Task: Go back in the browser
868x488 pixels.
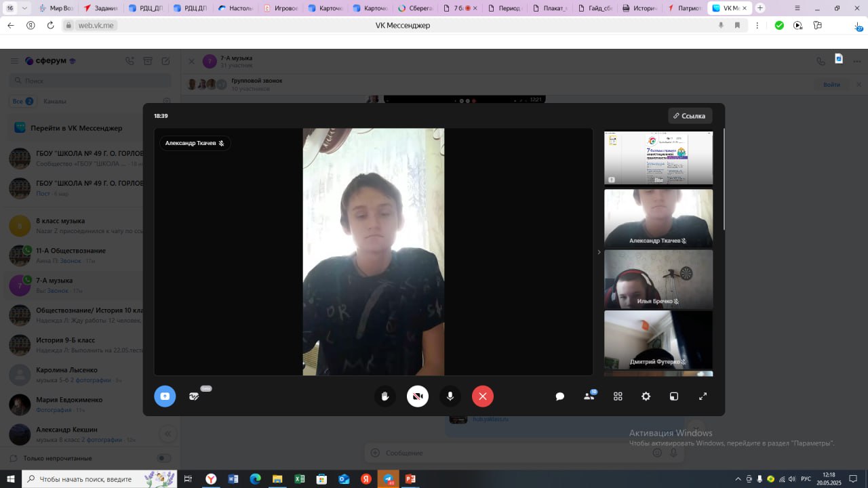Action: click(x=10, y=25)
